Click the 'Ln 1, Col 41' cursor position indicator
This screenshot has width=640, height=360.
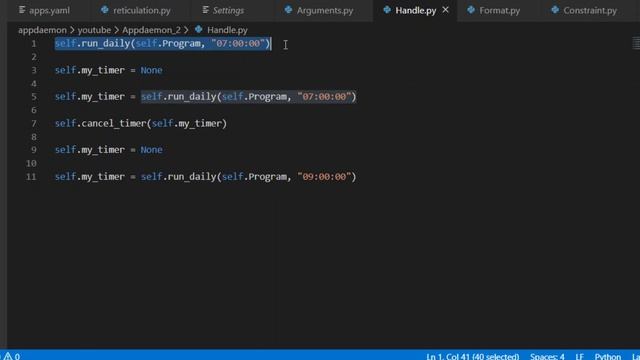pos(473,356)
